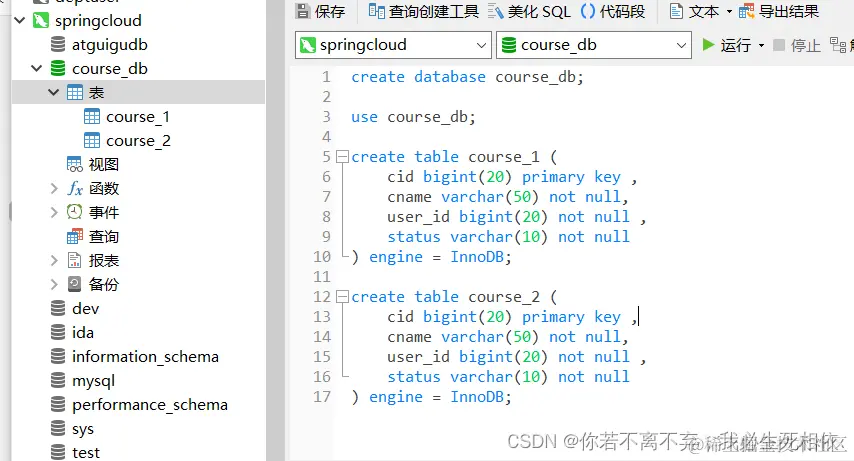Expand the Backup (备份) node
Viewport: 854px width, 461px height.
(x=54, y=284)
